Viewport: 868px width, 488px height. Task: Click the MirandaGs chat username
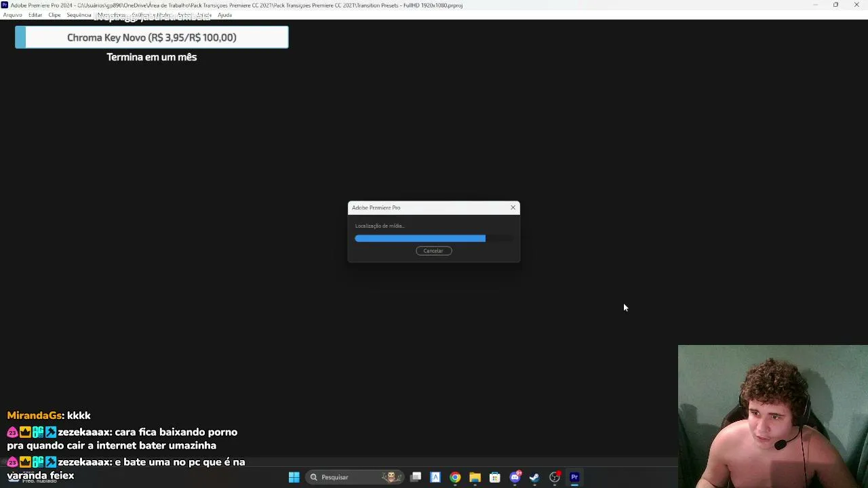click(x=35, y=415)
